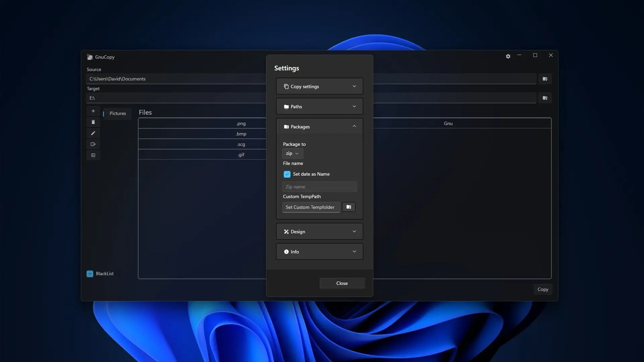The image size is (644, 362).
Task: Click the Info circle icon
Action: coord(286,252)
